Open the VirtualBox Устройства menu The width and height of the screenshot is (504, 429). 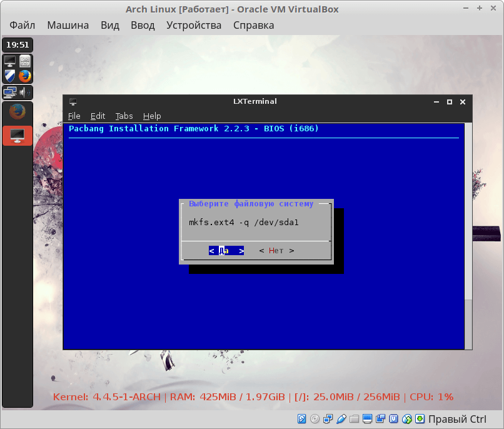point(194,26)
